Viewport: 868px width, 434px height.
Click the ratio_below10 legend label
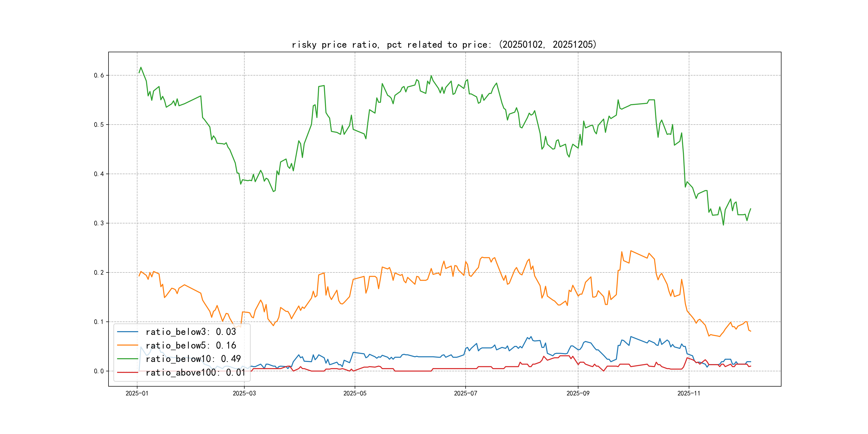point(193,359)
